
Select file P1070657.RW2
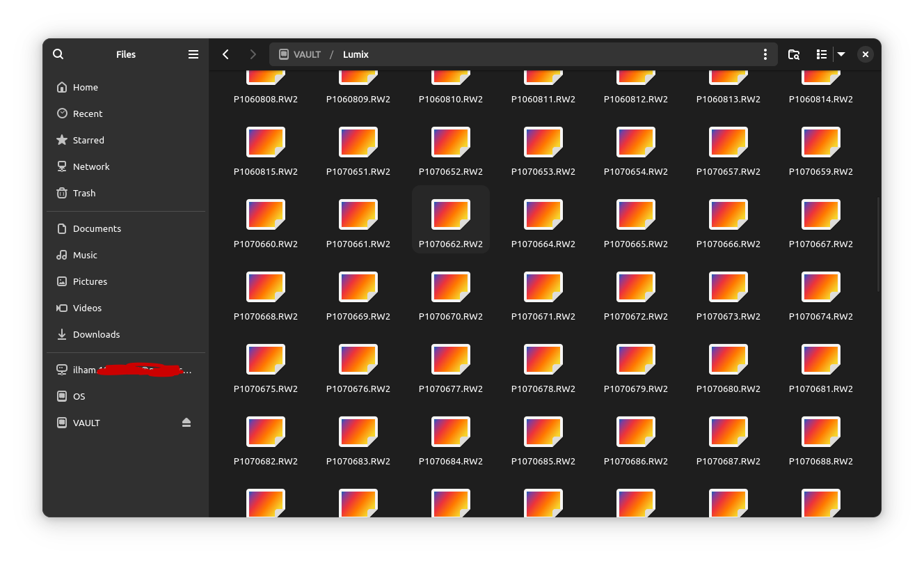tap(728, 151)
